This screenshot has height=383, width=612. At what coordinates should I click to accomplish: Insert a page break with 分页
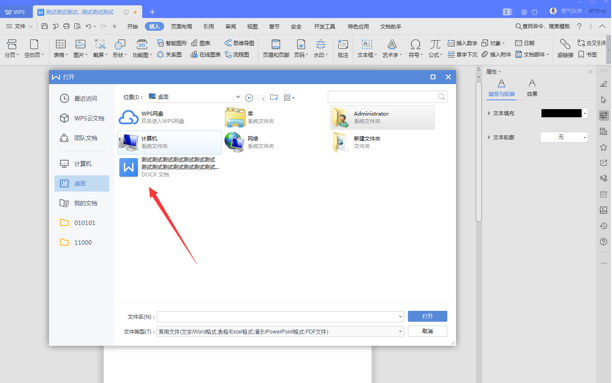(x=12, y=48)
